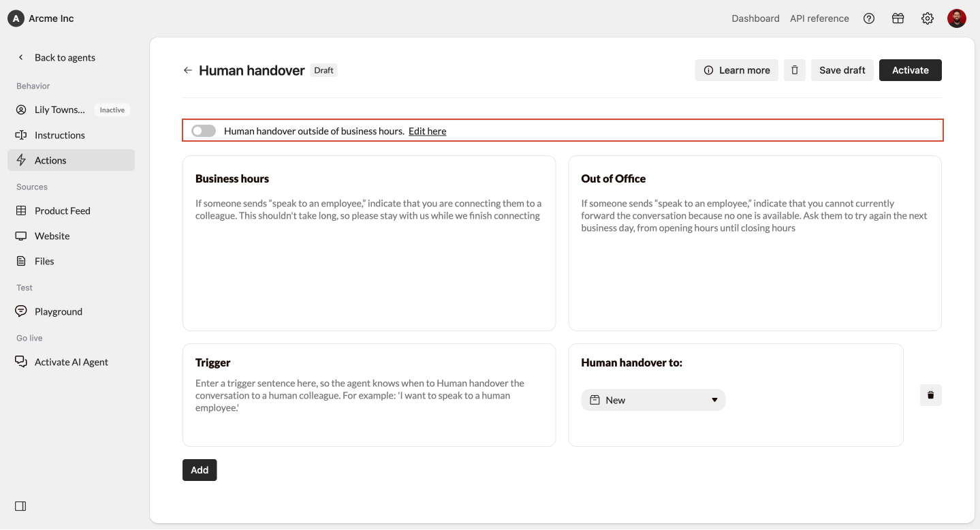Viewport: 980px width, 530px height.
Task: Click the trash icon next to Learn more
Action: coord(795,70)
